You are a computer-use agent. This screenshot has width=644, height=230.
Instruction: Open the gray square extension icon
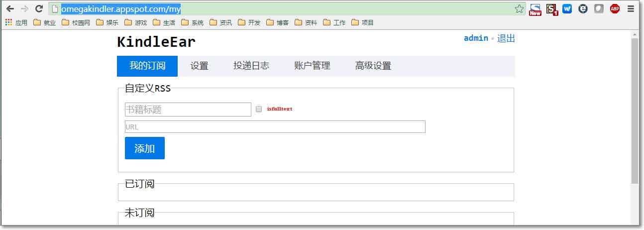pos(599,8)
